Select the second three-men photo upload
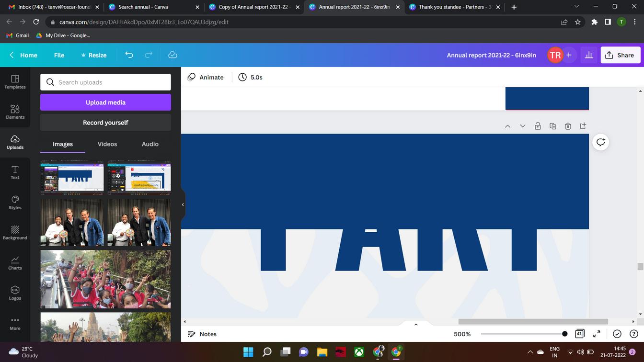 [139, 223]
